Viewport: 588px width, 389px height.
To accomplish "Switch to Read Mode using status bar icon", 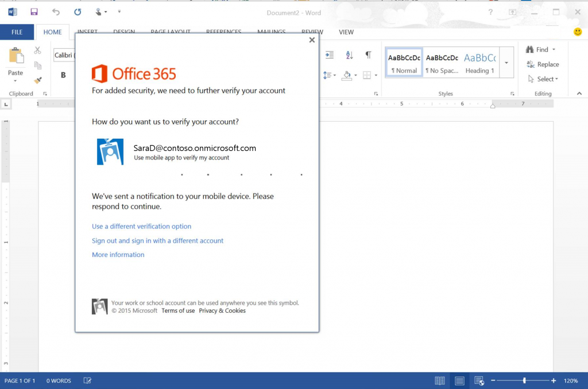I will coord(439,380).
